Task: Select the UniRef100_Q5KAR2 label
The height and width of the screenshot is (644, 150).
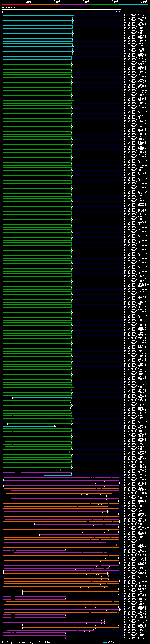Action: tap(135, 418)
